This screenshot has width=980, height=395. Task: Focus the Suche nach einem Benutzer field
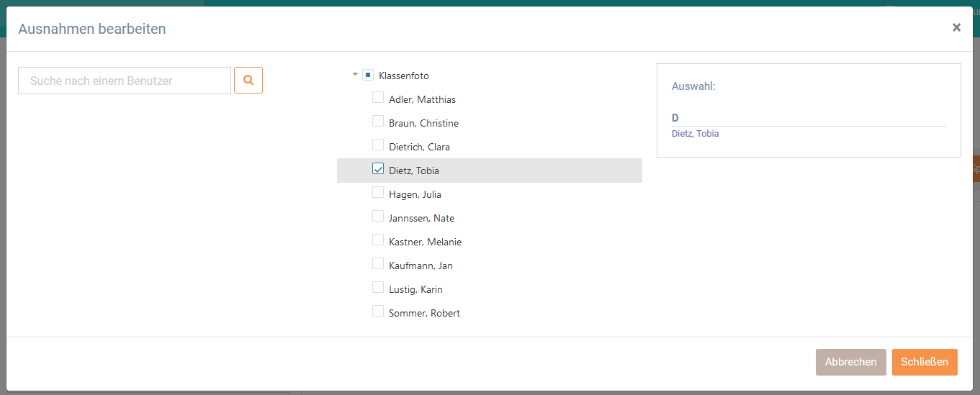coord(125,81)
